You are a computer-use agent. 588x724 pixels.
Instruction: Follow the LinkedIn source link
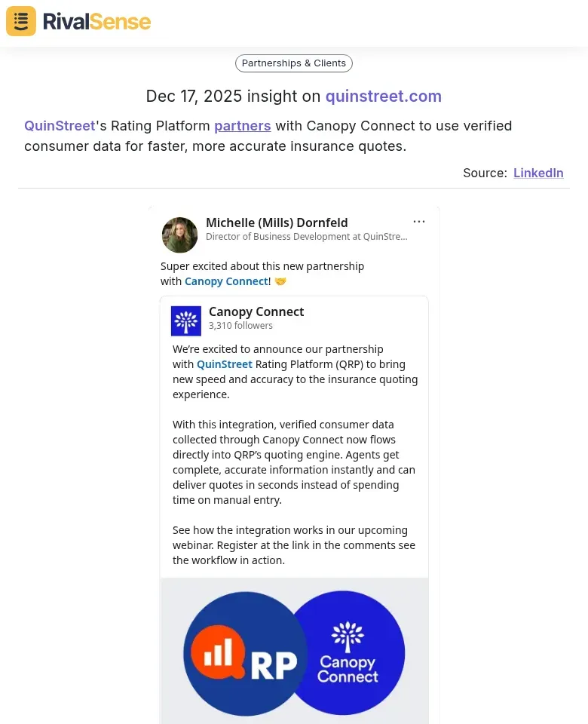coord(538,173)
